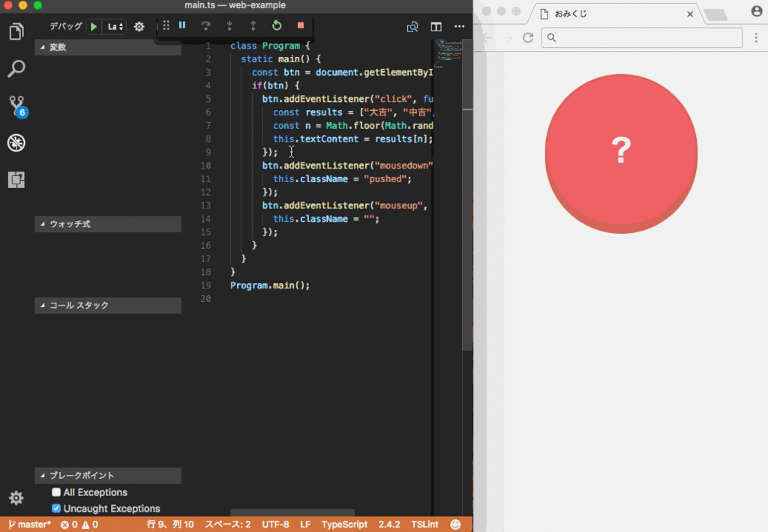Open the Manage gear at sidebar bottom

(x=16, y=498)
